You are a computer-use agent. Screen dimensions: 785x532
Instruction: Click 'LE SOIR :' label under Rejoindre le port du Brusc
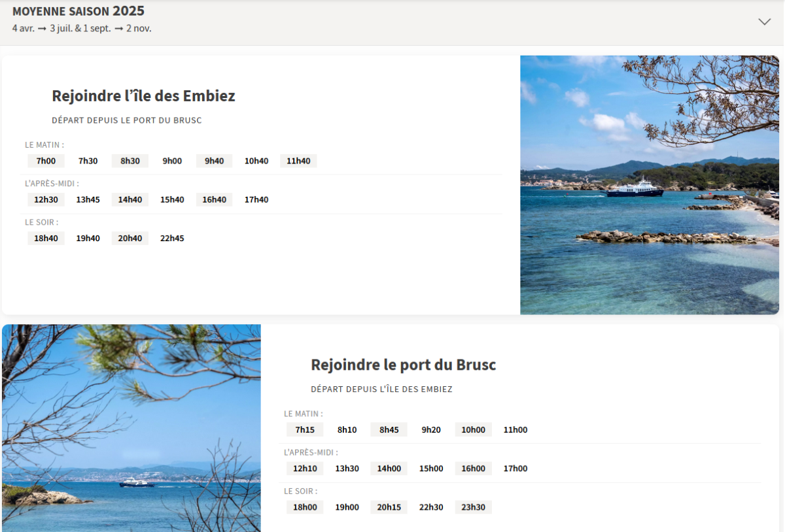click(x=301, y=491)
